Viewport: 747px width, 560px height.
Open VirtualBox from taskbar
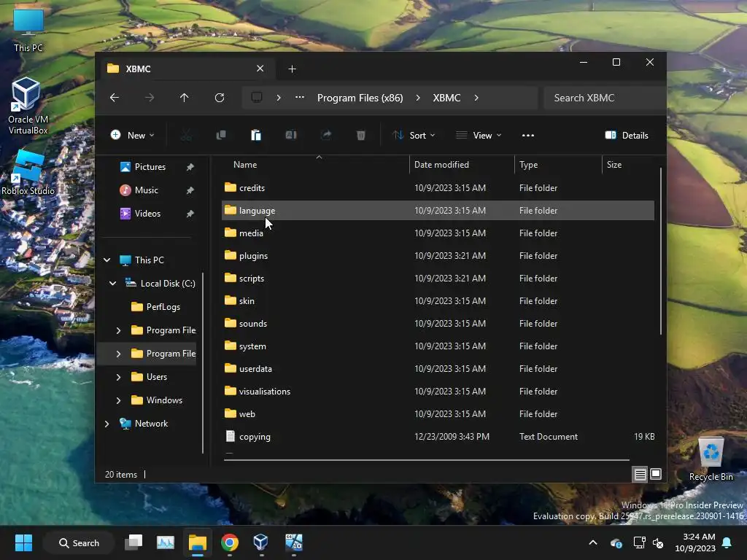point(260,542)
